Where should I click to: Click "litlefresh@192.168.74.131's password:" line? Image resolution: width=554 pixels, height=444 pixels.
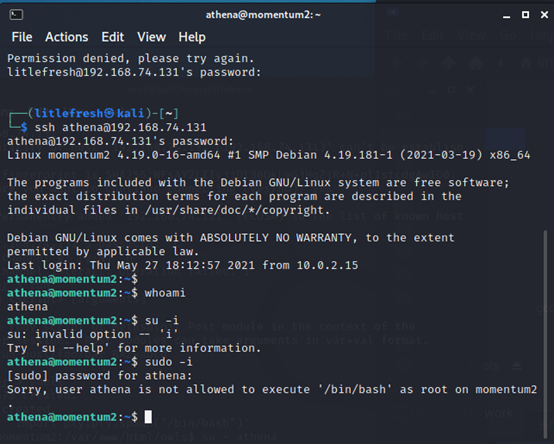click(134, 72)
